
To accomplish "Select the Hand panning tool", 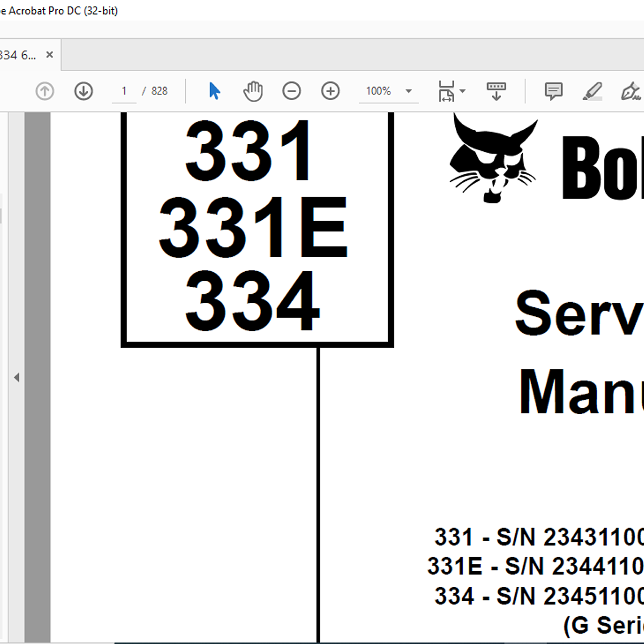I will 253,90.
